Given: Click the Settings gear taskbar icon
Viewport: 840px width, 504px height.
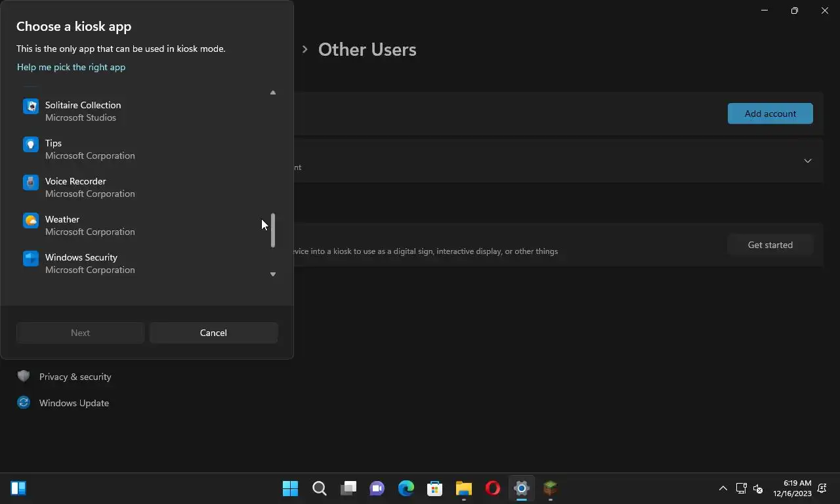Looking at the screenshot, I should (x=522, y=488).
